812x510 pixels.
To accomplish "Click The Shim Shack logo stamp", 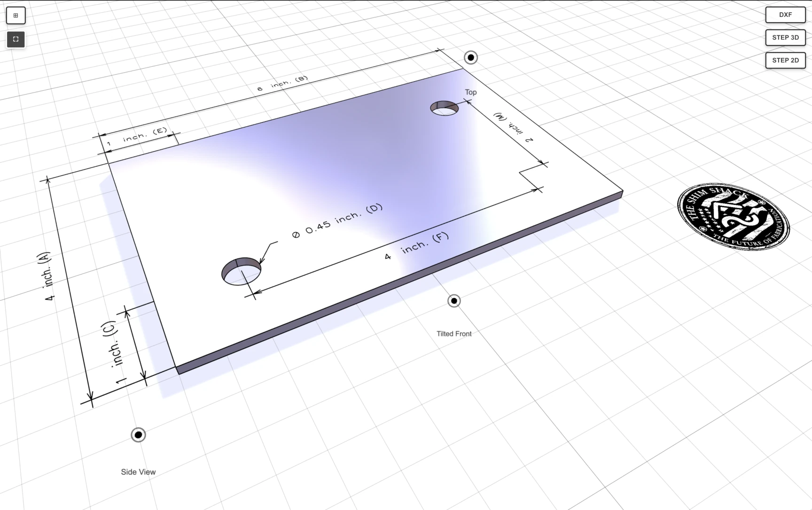I will tap(733, 218).
